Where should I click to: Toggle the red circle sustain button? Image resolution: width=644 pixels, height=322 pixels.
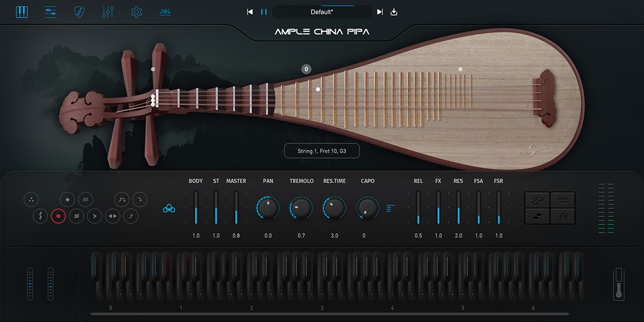click(x=58, y=216)
